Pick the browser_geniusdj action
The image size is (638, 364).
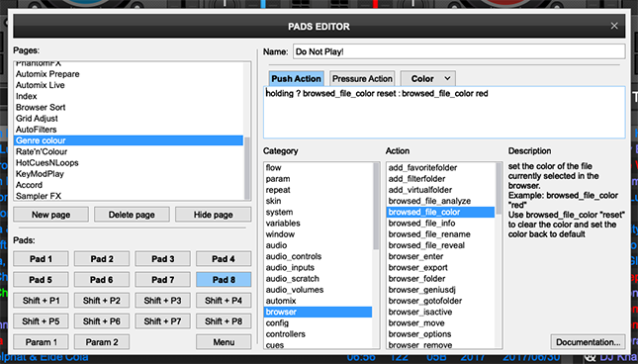(x=440, y=290)
